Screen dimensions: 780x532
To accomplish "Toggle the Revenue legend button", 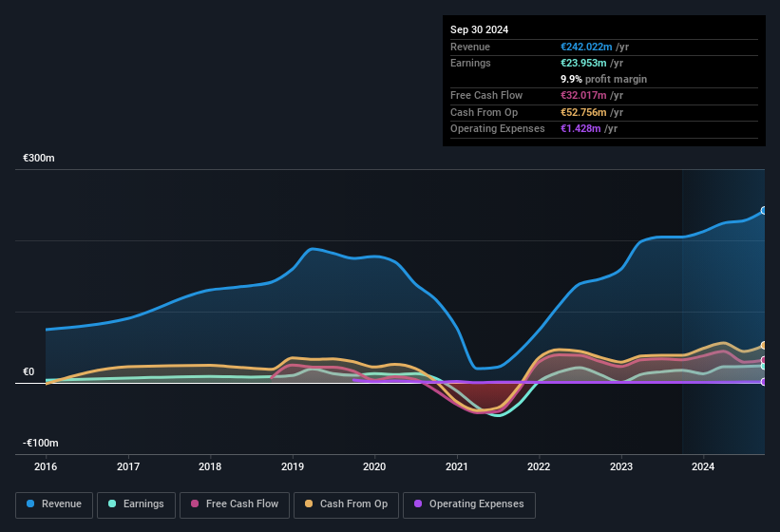I will click(x=54, y=504).
